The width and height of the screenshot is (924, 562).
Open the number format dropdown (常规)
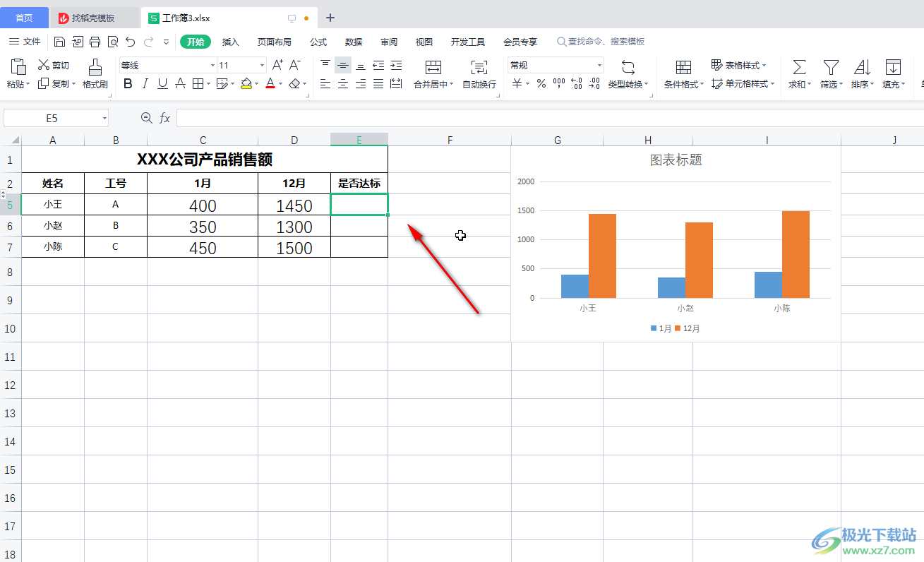(x=599, y=65)
